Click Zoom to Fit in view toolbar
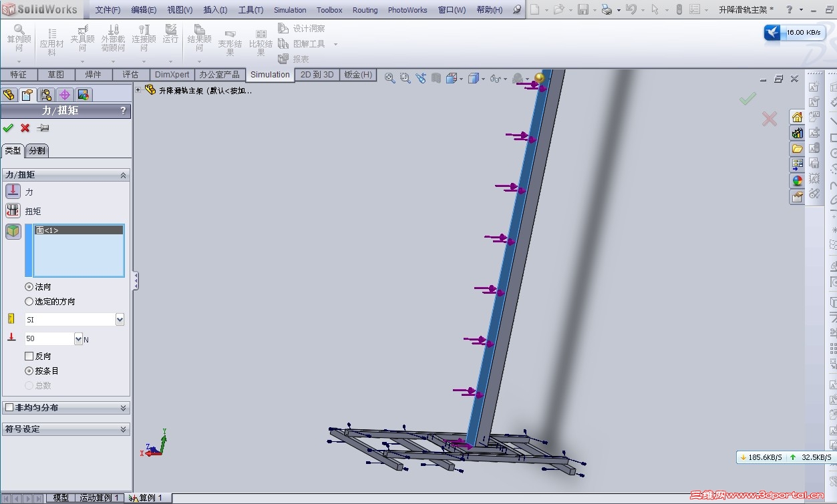 tap(390, 78)
